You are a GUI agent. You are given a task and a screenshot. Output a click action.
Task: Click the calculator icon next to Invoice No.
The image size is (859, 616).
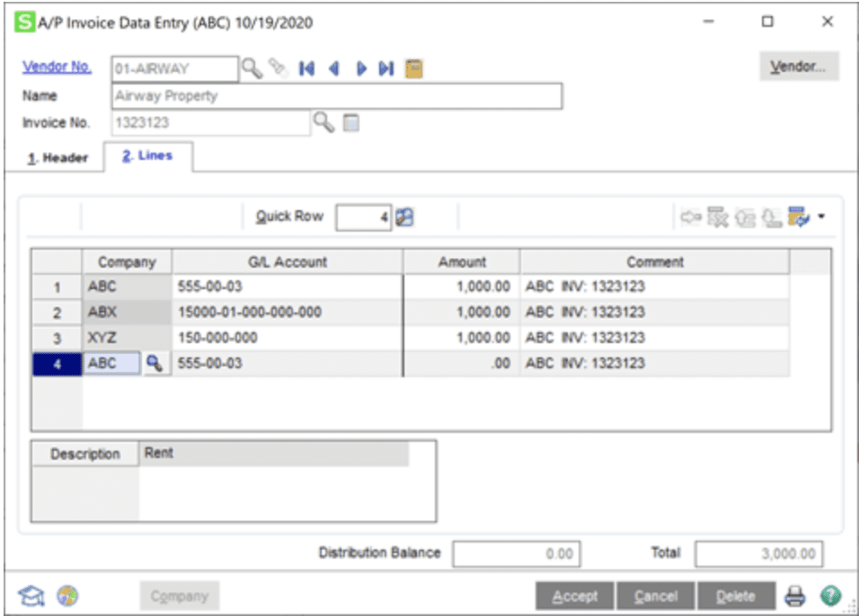350,121
